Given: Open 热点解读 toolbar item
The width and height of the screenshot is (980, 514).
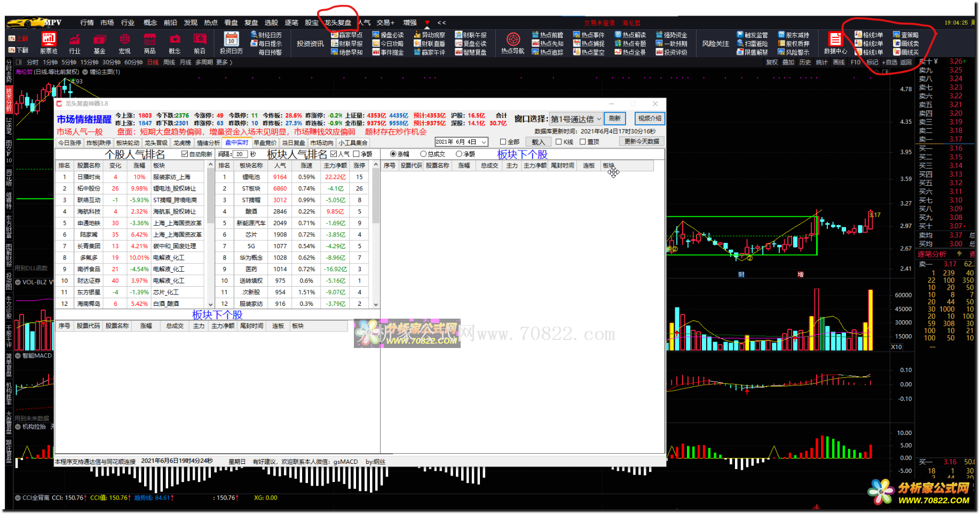Looking at the screenshot, I should point(630,35).
